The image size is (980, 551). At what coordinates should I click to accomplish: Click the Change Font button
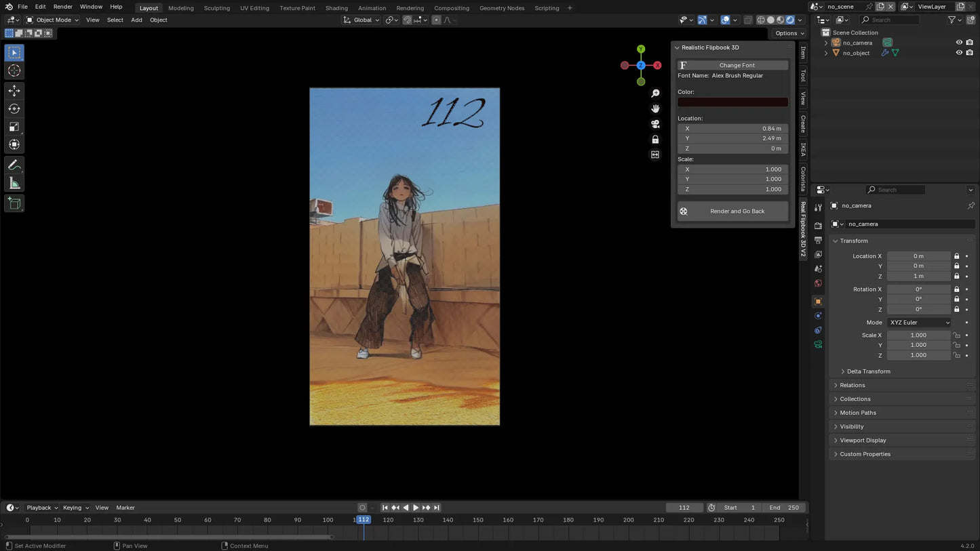click(732, 65)
